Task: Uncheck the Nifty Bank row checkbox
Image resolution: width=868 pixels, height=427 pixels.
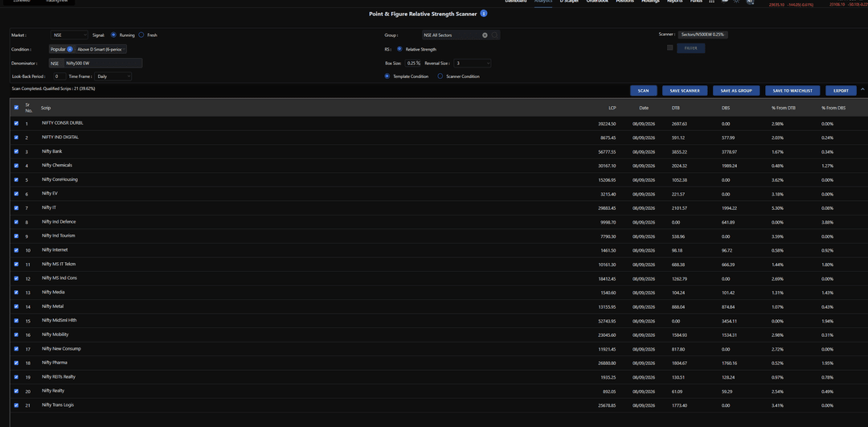Action: point(16,152)
